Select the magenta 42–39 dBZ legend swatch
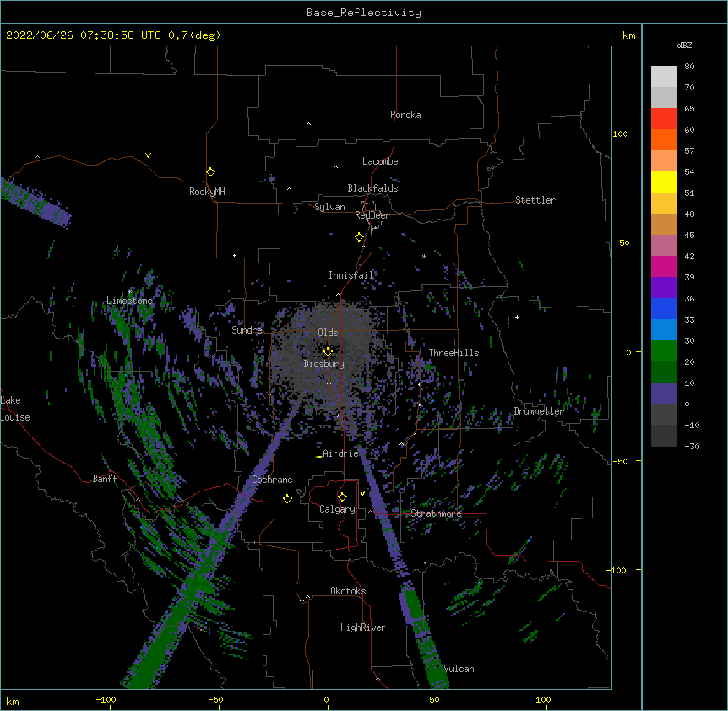The width and height of the screenshot is (728, 711). coord(664,266)
